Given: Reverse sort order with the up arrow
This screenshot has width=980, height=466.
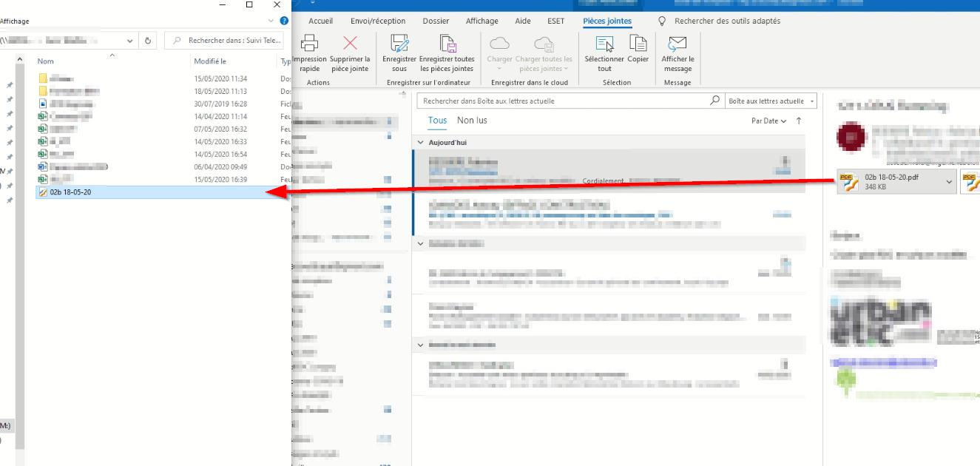Looking at the screenshot, I should pos(799,121).
